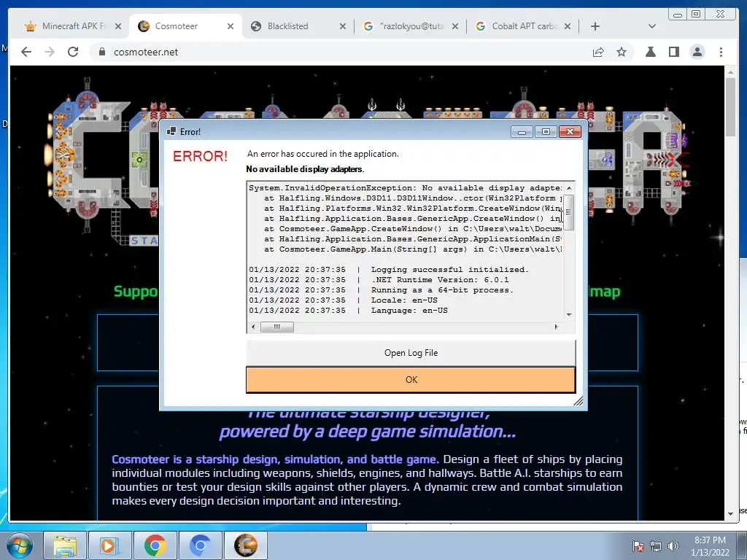
Task: Open Google Chrome taskbar icon
Action: [x=155, y=545]
